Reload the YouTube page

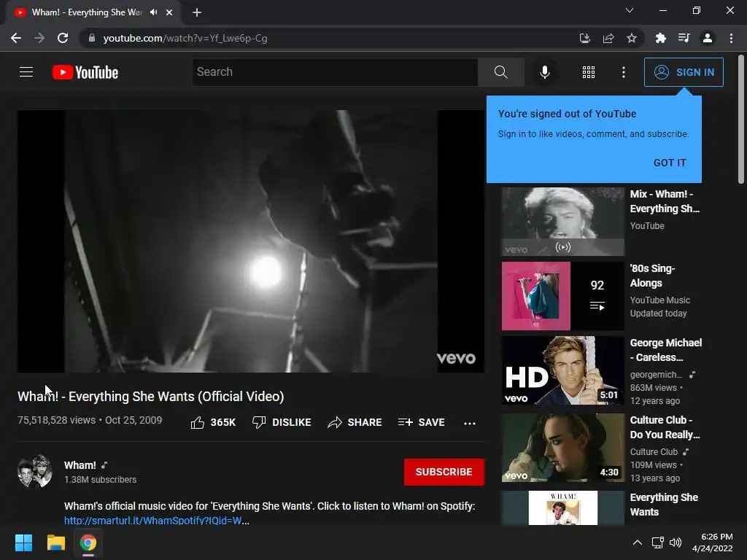coord(63,38)
